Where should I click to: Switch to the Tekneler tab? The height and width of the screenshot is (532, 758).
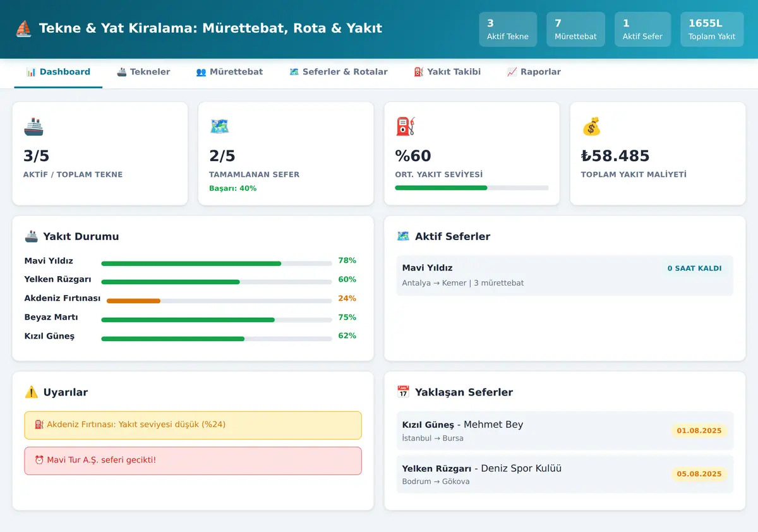[143, 72]
